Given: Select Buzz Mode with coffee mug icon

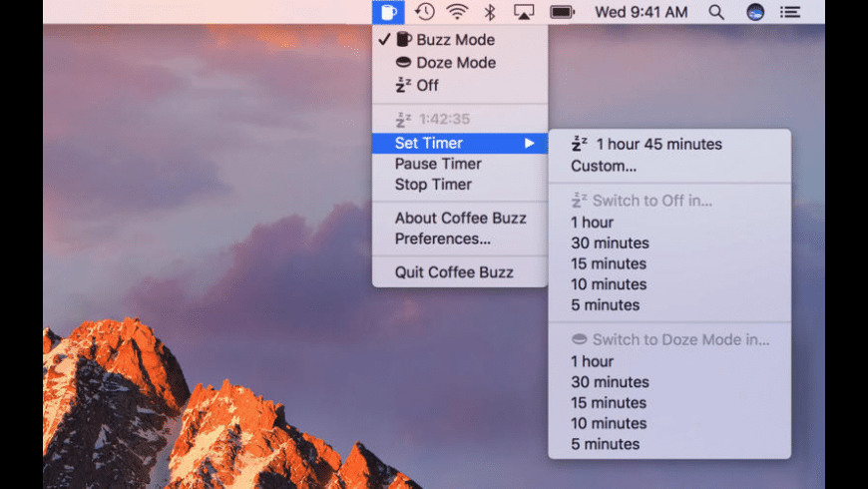Looking at the screenshot, I should point(460,39).
